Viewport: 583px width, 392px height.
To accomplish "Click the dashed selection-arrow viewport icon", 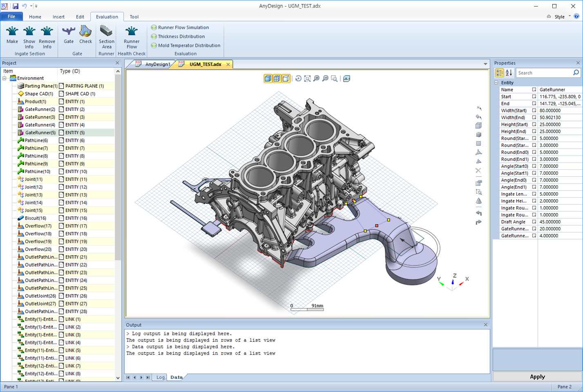I will [x=478, y=192].
